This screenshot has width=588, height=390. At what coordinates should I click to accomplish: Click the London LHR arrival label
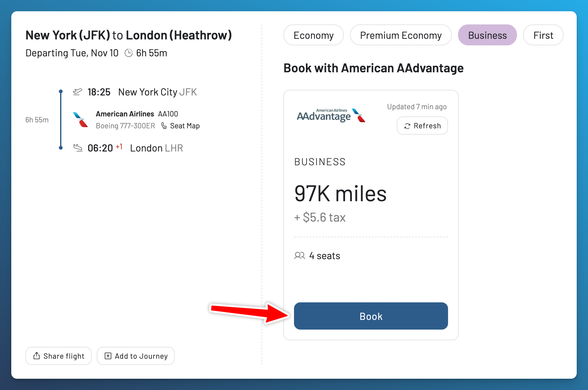(x=157, y=148)
